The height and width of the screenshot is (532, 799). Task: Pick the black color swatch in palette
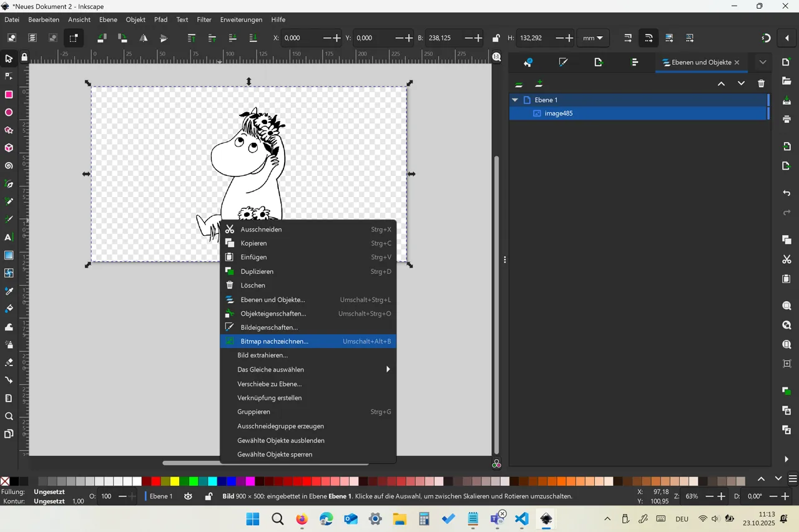click(x=14, y=481)
